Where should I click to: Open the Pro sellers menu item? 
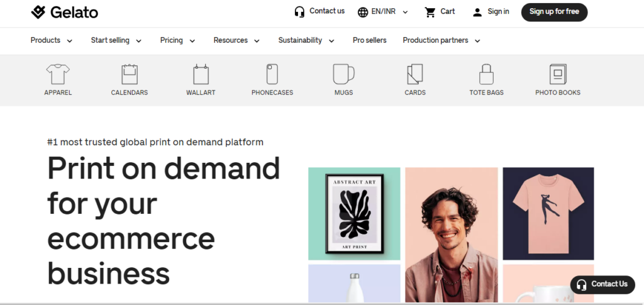pyautogui.click(x=369, y=40)
